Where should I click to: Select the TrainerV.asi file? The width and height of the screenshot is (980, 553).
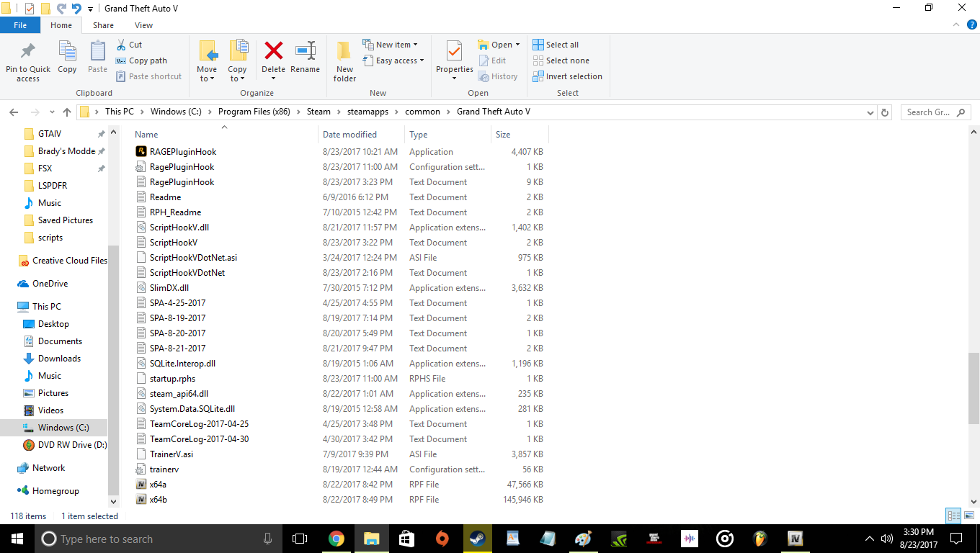(x=171, y=454)
